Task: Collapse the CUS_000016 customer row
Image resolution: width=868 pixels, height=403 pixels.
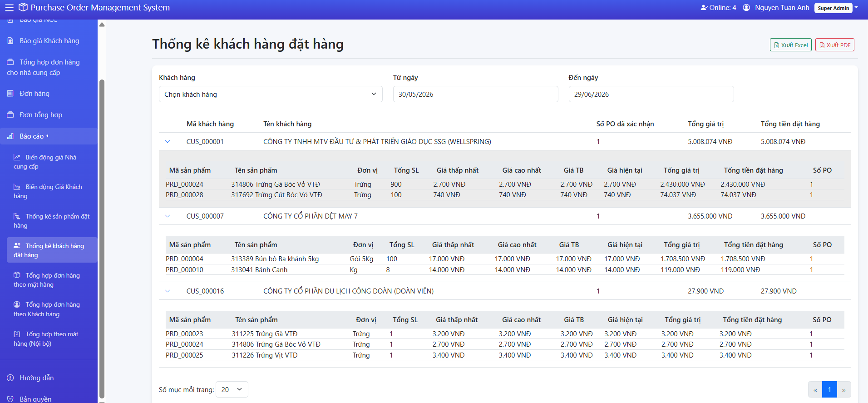Action: pos(168,291)
